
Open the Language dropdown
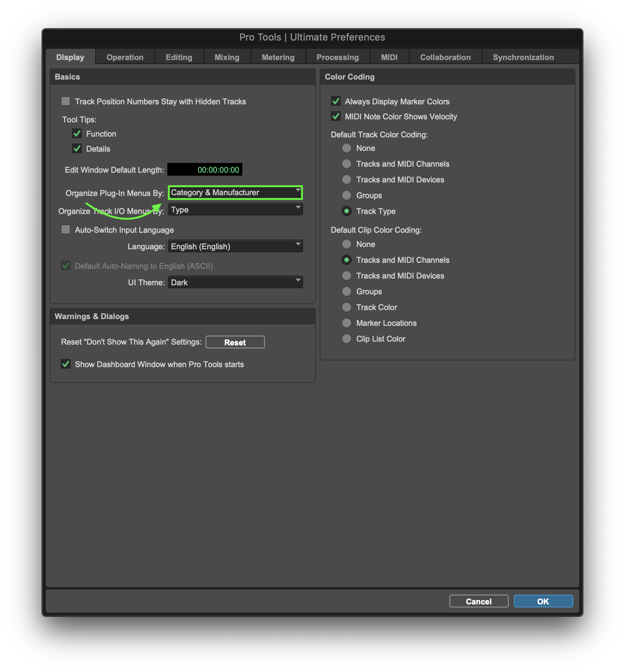(x=235, y=246)
